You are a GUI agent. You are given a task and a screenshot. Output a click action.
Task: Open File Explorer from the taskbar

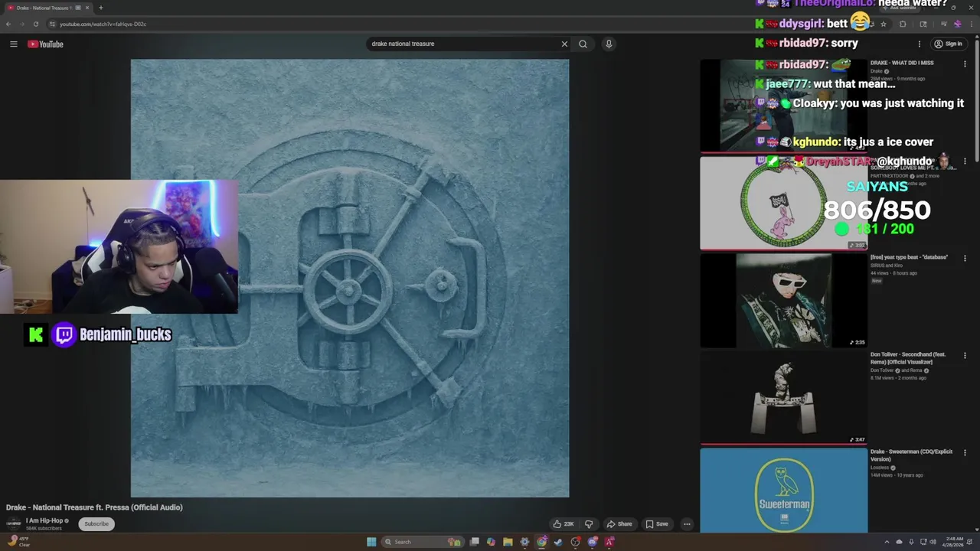click(508, 542)
